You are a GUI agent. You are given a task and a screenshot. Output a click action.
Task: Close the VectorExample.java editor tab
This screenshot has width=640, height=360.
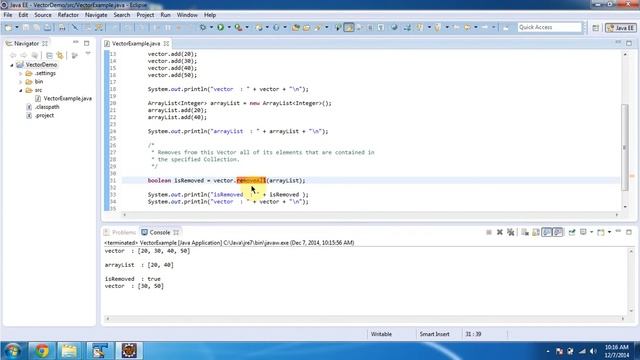tap(166, 43)
